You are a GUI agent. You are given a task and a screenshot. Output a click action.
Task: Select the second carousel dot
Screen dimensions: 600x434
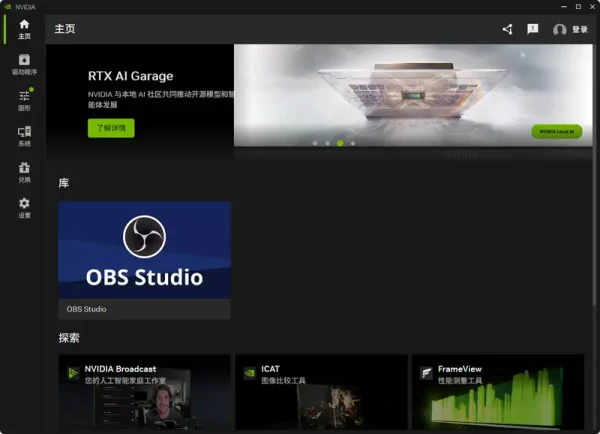pyautogui.click(x=328, y=143)
